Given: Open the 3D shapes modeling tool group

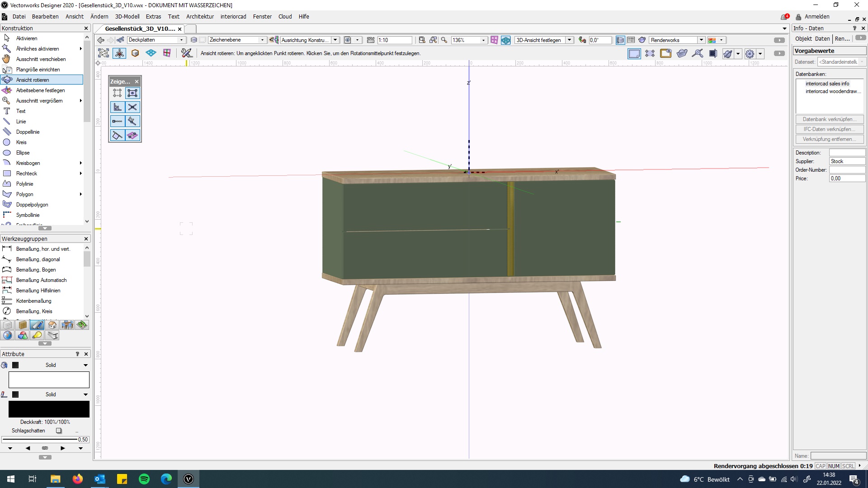Looking at the screenshot, I should (23, 335).
